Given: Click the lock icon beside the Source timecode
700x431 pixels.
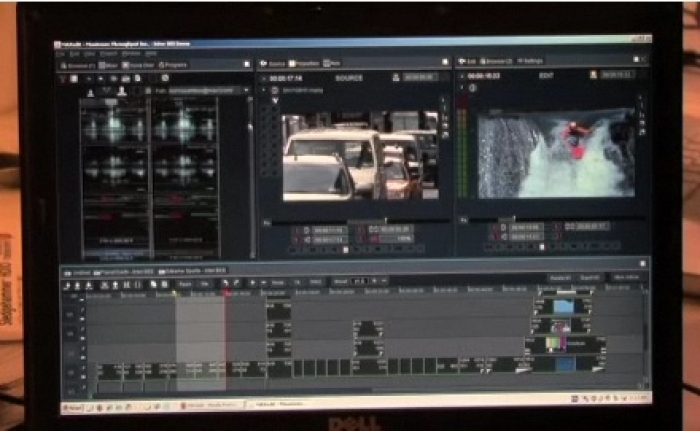Looking at the screenshot, I should click(x=397, y=76).
